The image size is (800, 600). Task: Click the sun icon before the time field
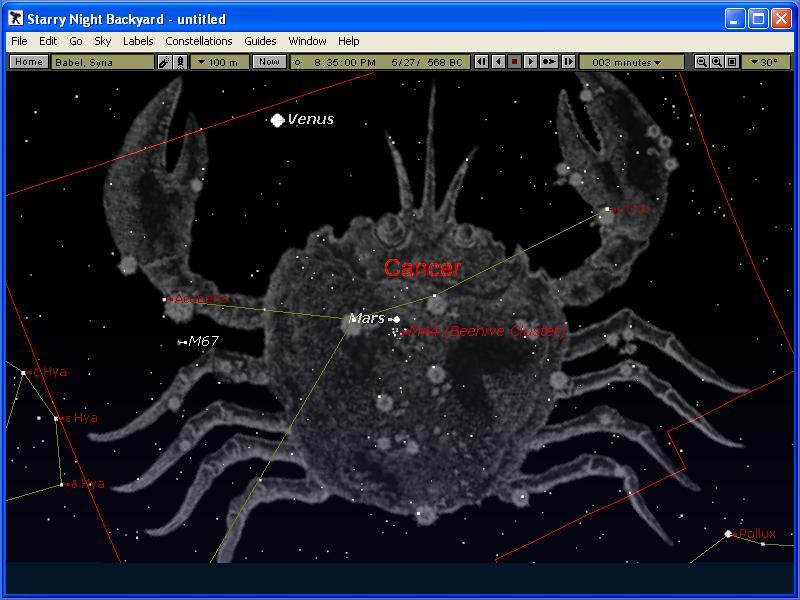click(298, 62)
